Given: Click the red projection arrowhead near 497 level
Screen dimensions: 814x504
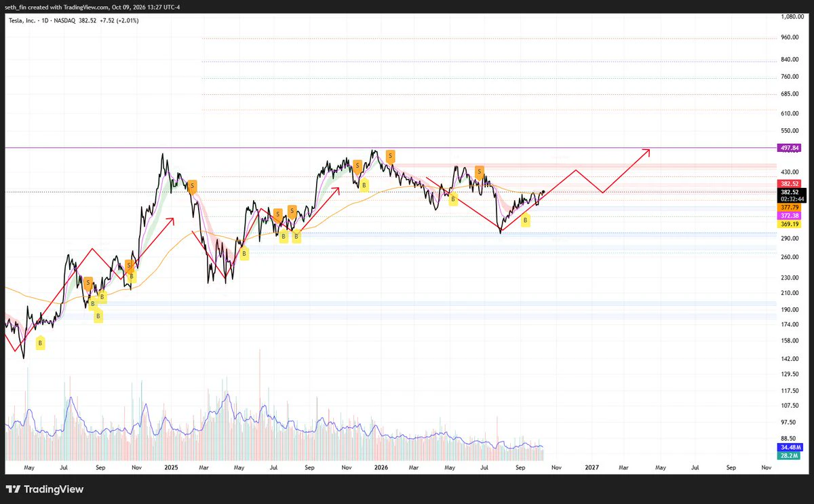Looking at the screenshot, I should [646, 152].
